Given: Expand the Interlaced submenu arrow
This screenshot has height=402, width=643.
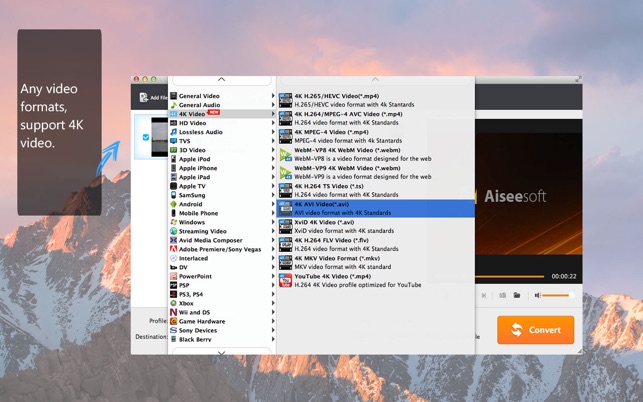Looking at the screenshot, I should pyautogui.click(x=273, y=258).
